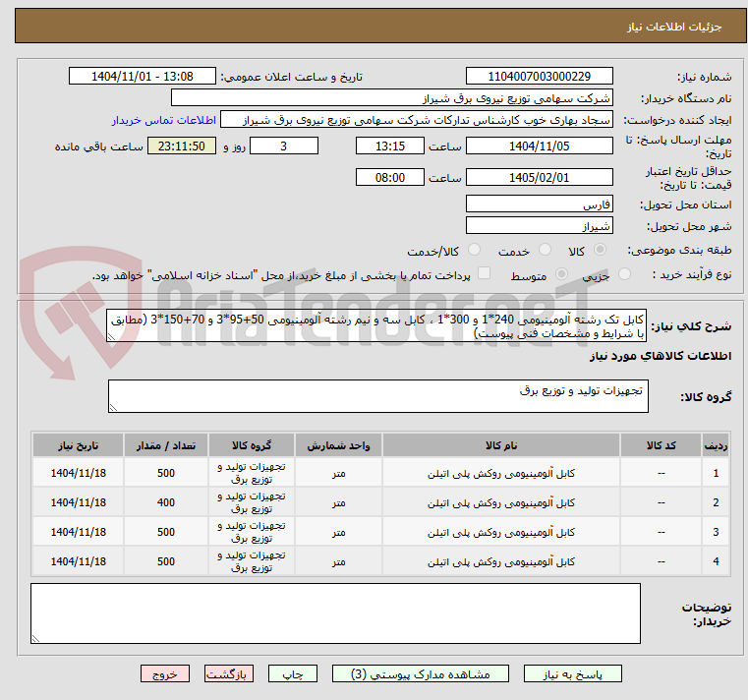Click the 'شماره نیاز' number field
Screen dimensions: 748x700
tap(539, 77)
